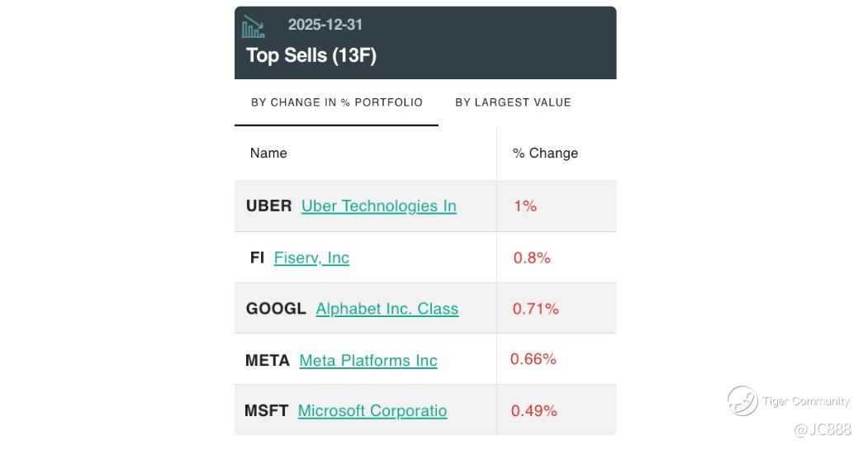Viewport: 868px width, 450px height.
Task: Click the 0.71% change value for Alphabet
Action: pos(535,309)
